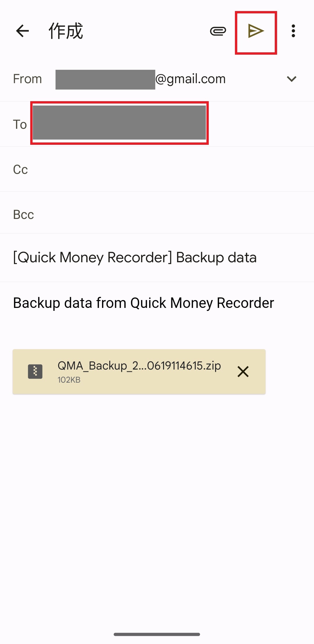Remove the QMA_Backup zip attachment
Image resolution: width=314 pixels, height=644 pixels.
pyautogui.click(x=243, y=372)
